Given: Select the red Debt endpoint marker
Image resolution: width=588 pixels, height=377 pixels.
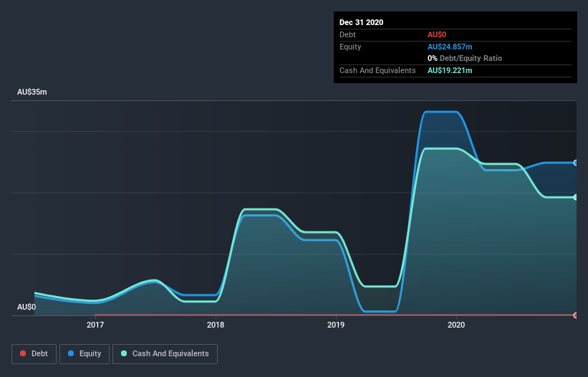Looking at the screenshot, I should pyautogui.click(x=576, y=315).
